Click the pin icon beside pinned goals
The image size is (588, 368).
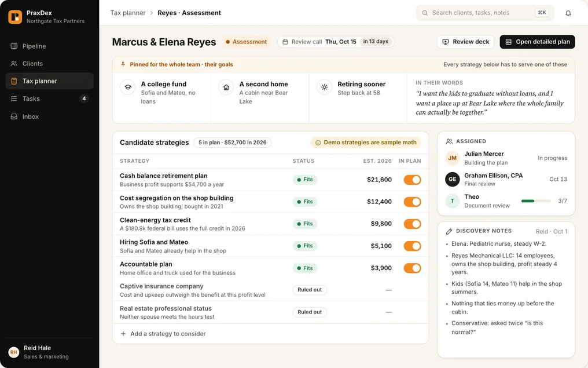click(x=123, y=64)
